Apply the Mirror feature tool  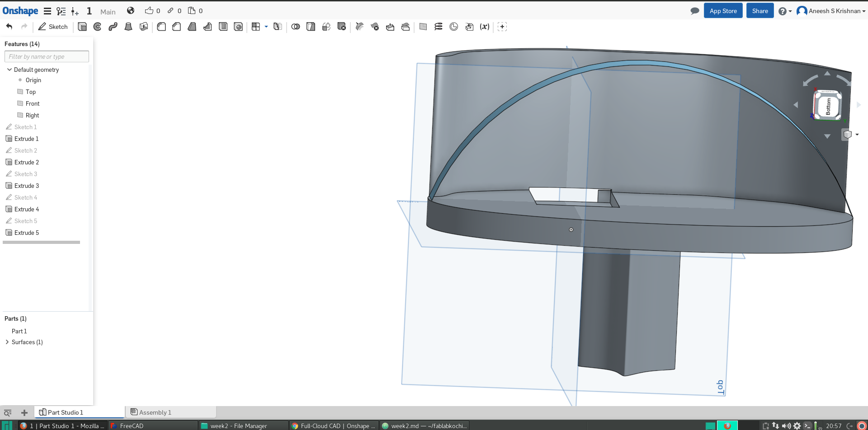278,27
